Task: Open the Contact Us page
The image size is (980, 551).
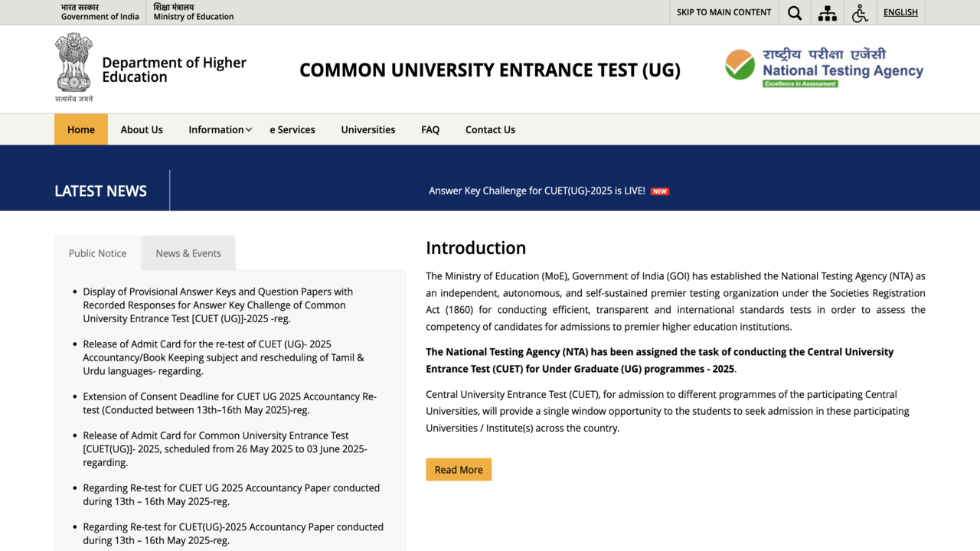Action: pyautogui.click(x=490, y=129)
